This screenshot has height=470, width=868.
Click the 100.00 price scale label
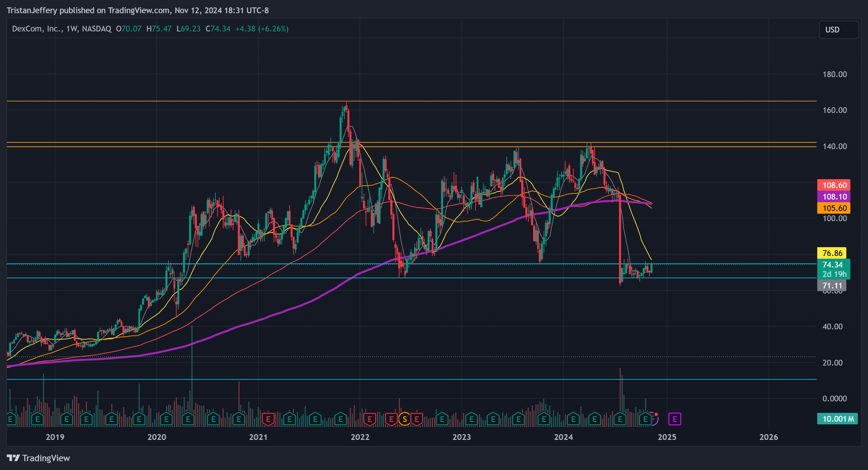click(x=835, y=218)
